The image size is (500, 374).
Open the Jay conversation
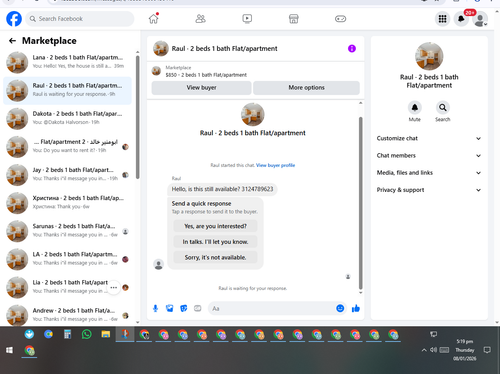tap(67, 175)
